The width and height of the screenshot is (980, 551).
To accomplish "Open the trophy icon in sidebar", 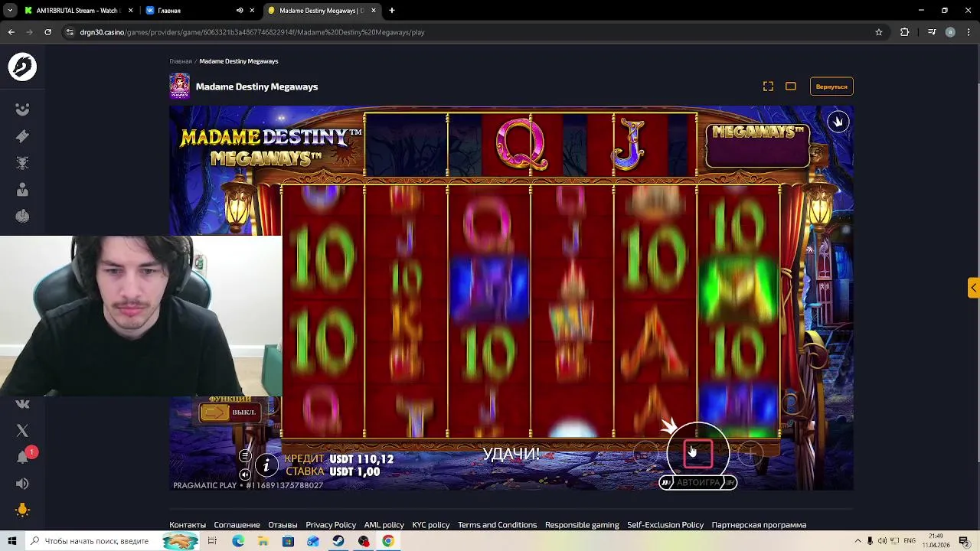I will tap(22, 163).
